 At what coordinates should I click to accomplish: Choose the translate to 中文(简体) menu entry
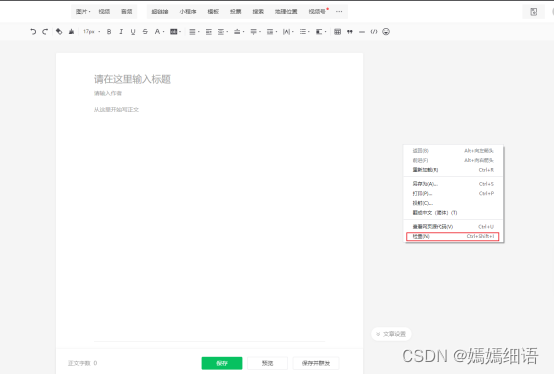tap(453, 213)
